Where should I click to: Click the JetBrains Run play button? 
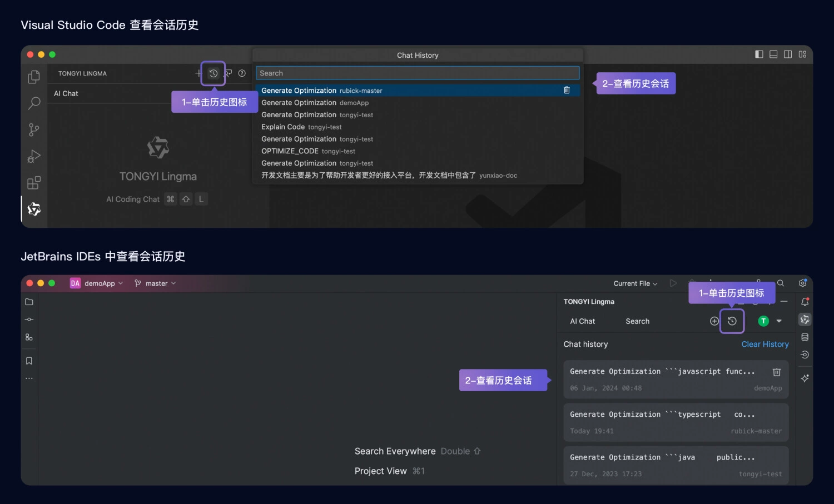coord(673,283)
